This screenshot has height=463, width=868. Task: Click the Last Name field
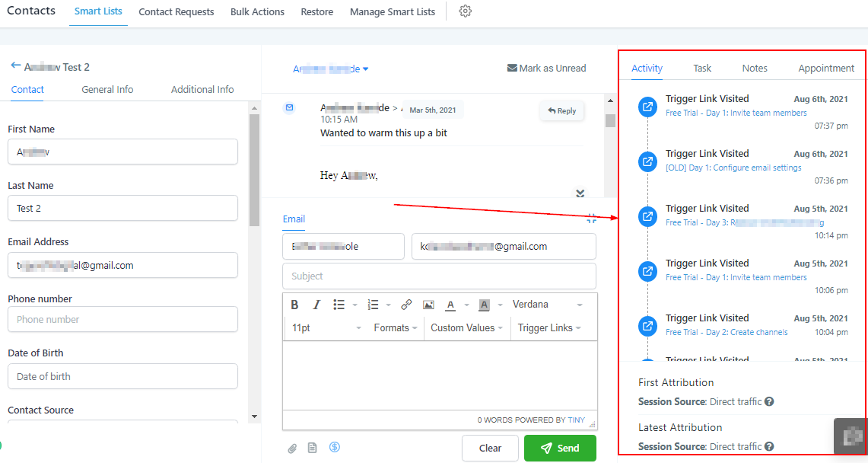click(x=123, y=208)
